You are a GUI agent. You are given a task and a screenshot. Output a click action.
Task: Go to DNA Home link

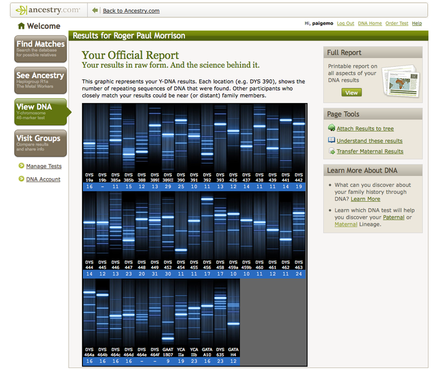click(370, 23)
